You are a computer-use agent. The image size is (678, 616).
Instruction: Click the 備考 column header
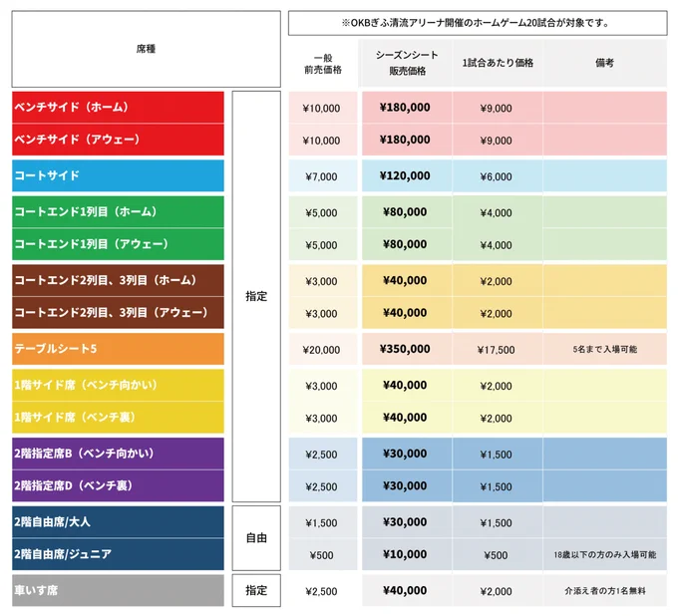[x=605, y=64]
